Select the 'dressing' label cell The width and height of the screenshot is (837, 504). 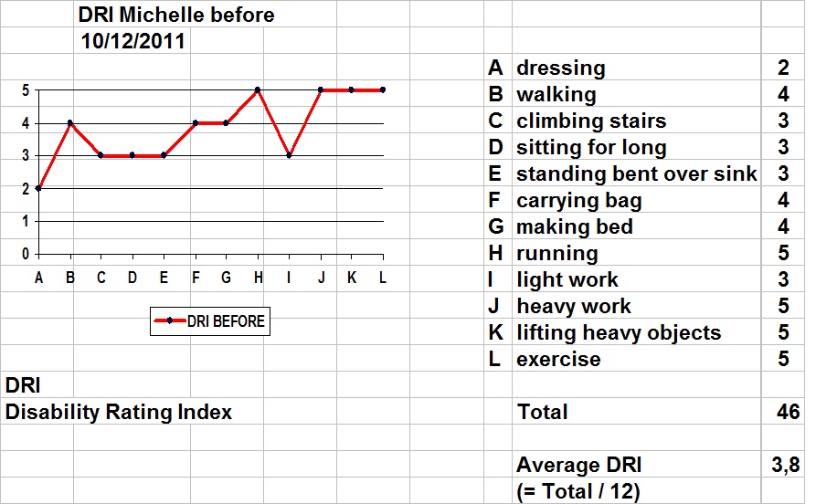pyautogui.click(x=636, y=68)
